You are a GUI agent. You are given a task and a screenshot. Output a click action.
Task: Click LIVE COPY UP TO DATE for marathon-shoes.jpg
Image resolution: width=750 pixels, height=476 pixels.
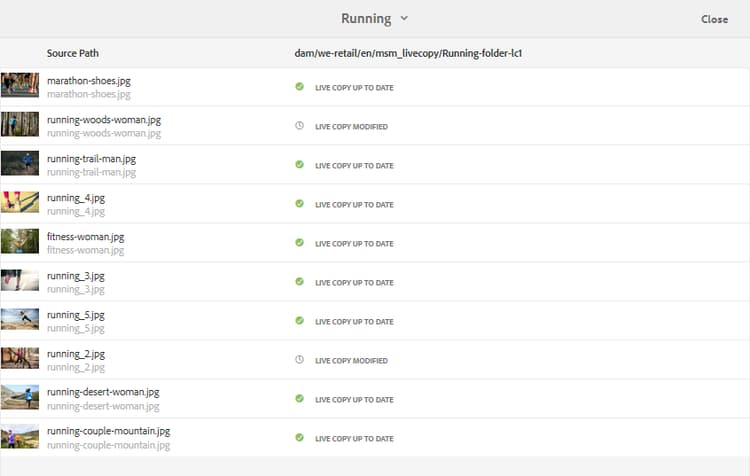354,88
